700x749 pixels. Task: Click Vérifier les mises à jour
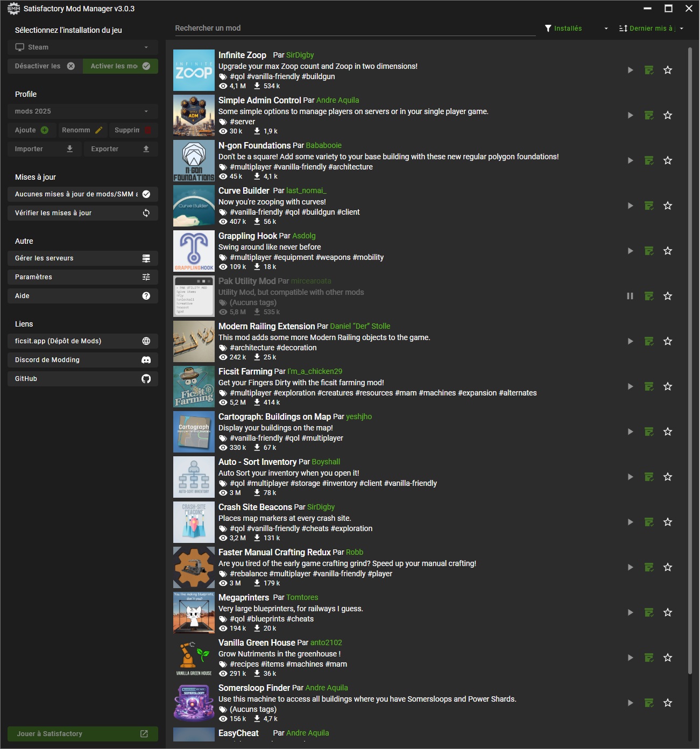tap(83, 213)
